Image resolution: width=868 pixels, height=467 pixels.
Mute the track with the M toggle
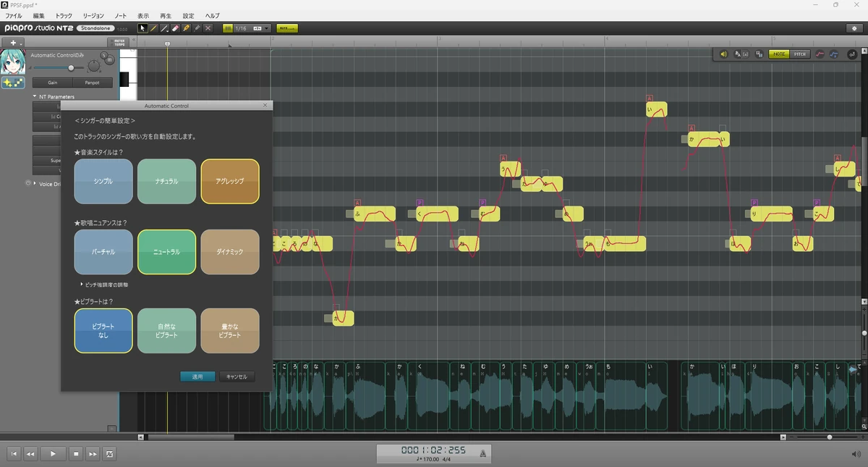tap(109, 60)
